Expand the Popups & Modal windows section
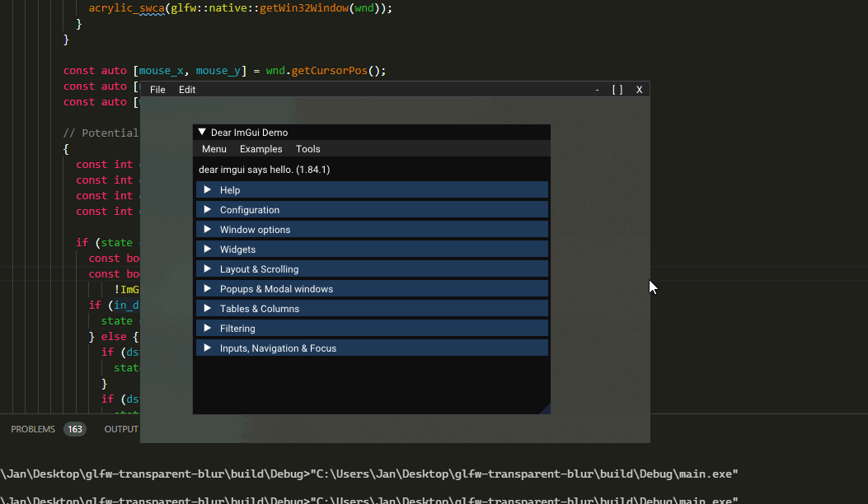 pos(372,289)
